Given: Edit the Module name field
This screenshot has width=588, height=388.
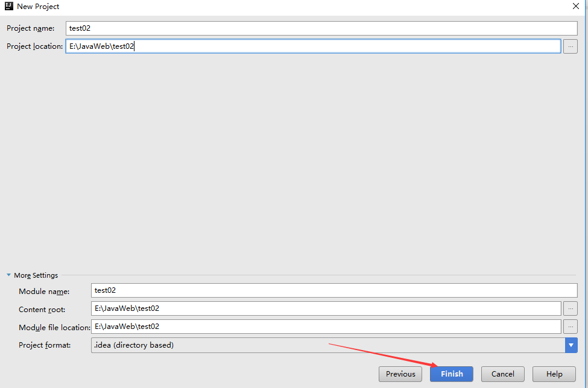Looking at the screenshot, I should tap(334, 290).
